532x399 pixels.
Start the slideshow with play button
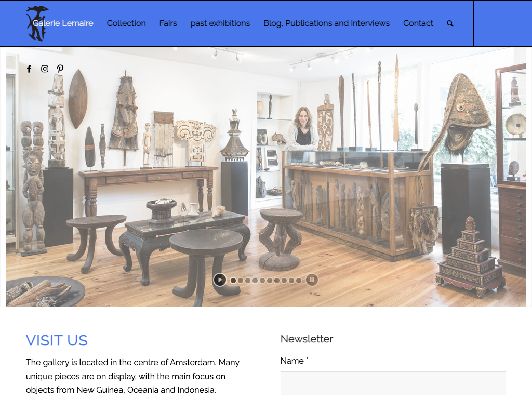220,280
